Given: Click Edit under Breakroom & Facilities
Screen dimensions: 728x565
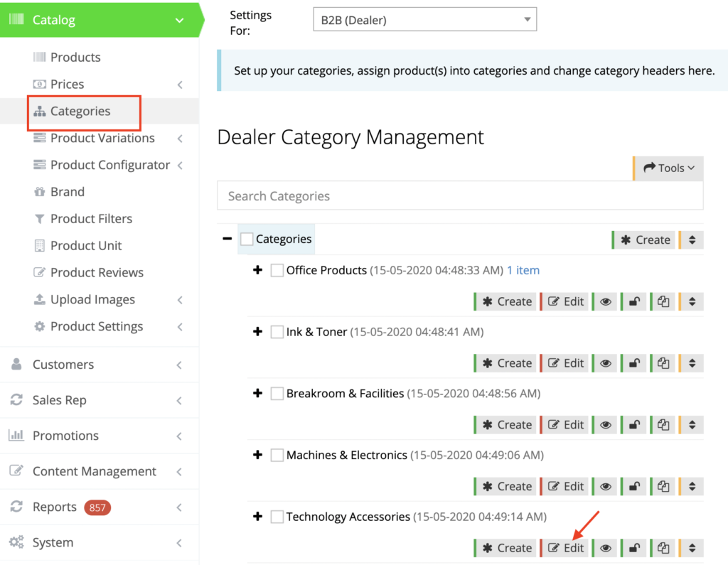Looking at the screenshot, I should pyautogui.click(x=564, y=425).
